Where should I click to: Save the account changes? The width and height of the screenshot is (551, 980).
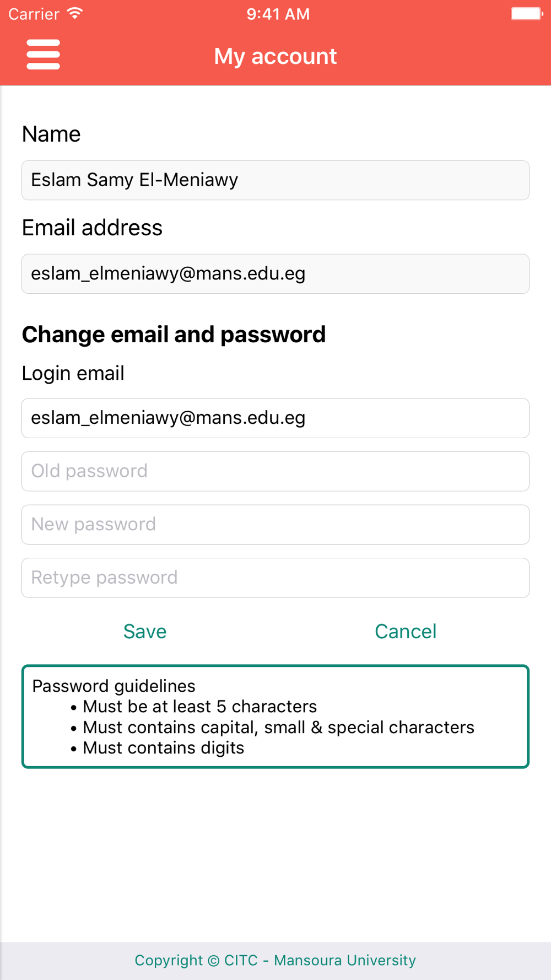pyautogui.click(x=145, y=632)
